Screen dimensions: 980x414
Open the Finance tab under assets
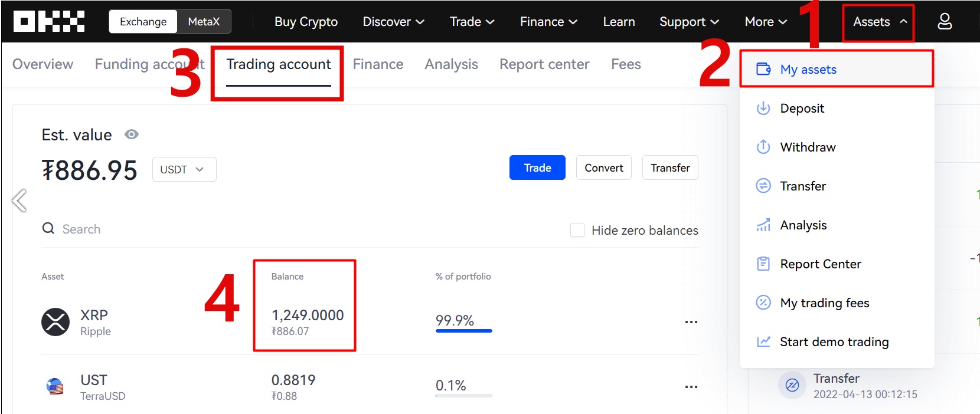click(x=378, y=64)
